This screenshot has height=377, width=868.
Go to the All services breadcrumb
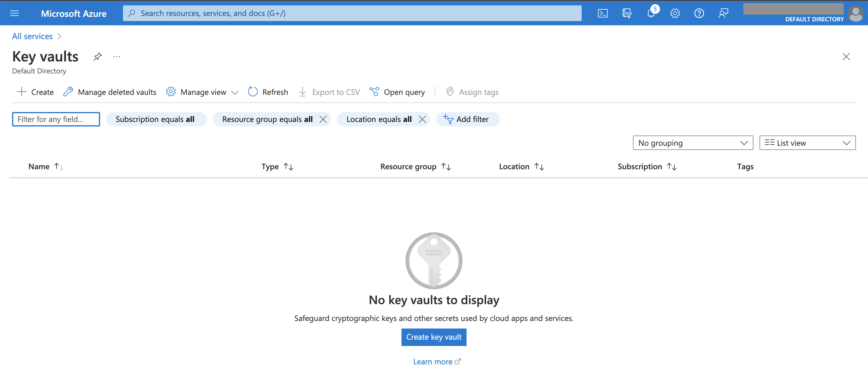[32, 36]
